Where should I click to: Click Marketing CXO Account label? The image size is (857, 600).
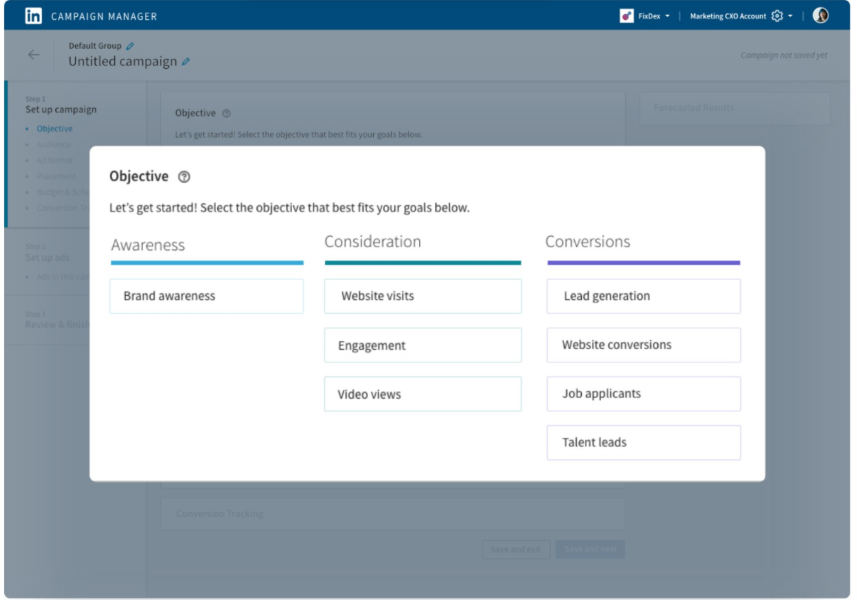pos(728,16)
